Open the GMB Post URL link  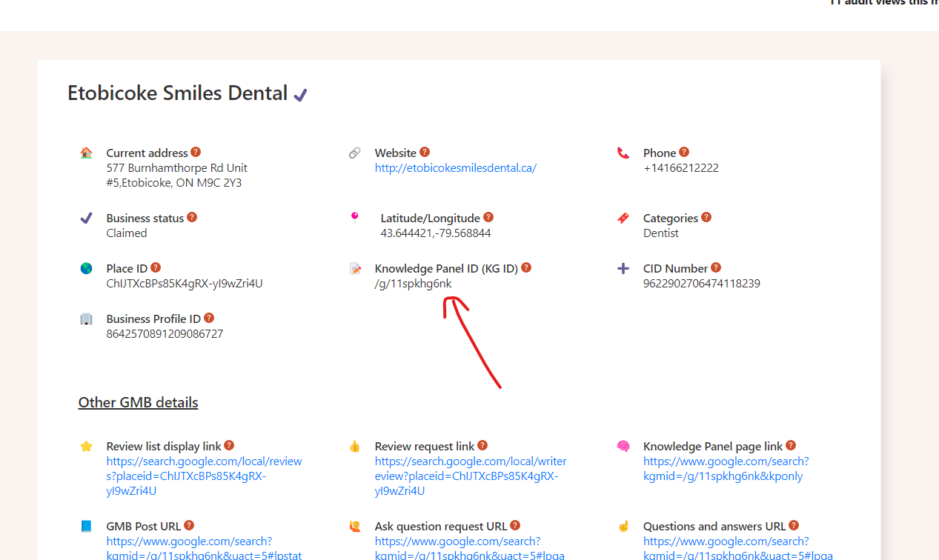tap(189, 546)
